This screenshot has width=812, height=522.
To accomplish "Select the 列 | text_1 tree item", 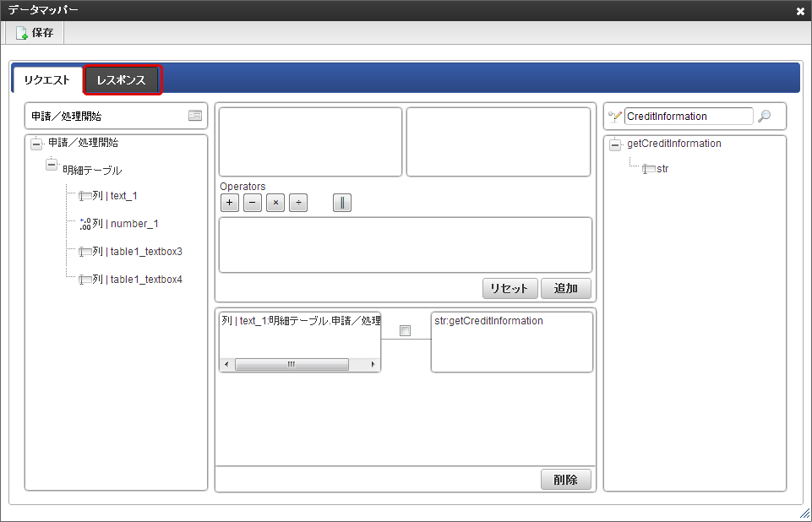I will pyautogui.click(x=115, y=196).
